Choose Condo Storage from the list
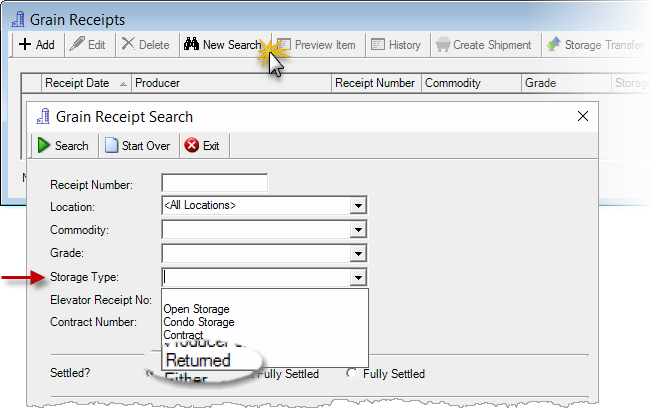Screen dimensions: 657x408 (199, 322)
